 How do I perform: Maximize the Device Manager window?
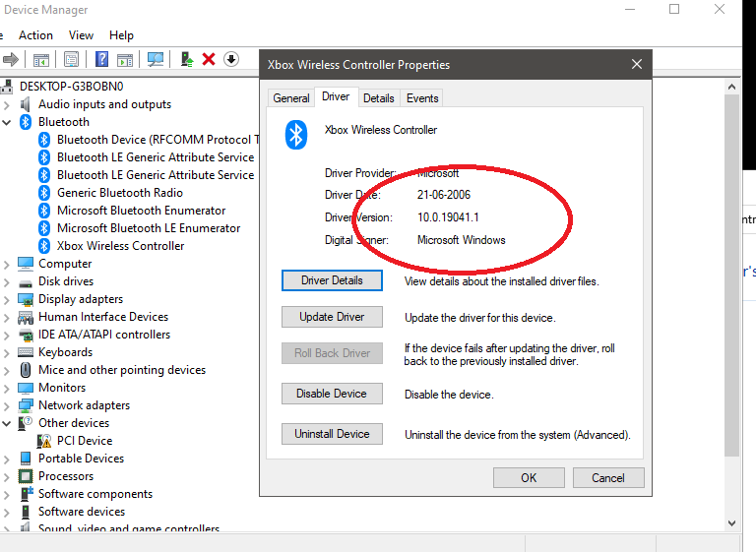click(674, 9)
